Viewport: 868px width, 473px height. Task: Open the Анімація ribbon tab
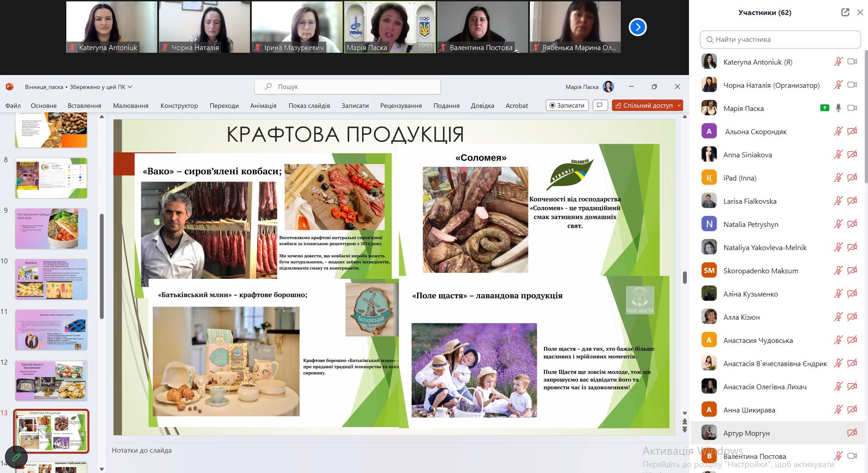point(263,106)
